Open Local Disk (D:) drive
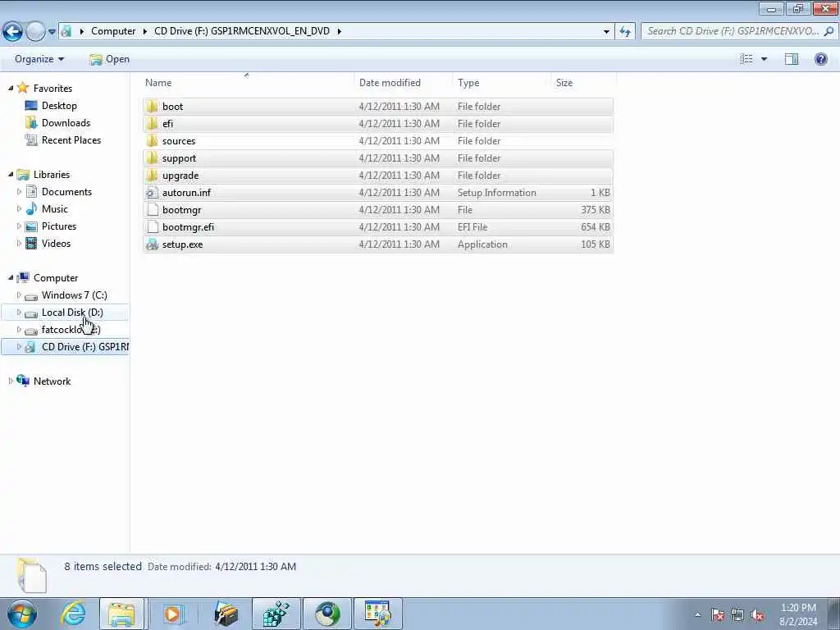 click(x=72, y=312)
